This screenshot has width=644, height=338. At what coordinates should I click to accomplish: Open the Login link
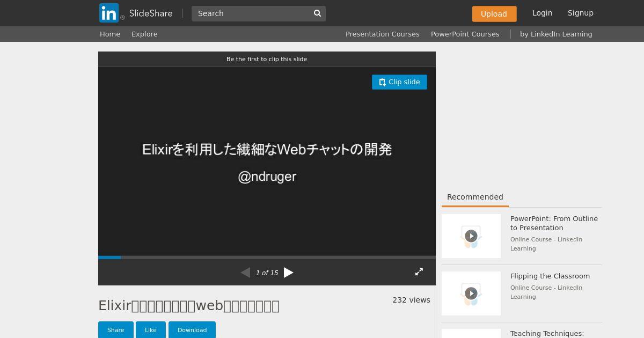coord(542,13)
